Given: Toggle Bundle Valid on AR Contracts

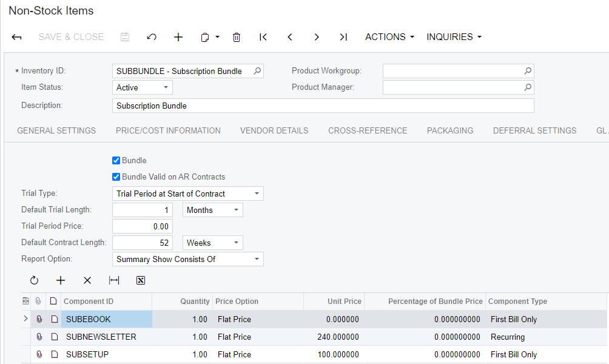Looking at the screenshot, I should pyautogui.click(x=116, y=177).
